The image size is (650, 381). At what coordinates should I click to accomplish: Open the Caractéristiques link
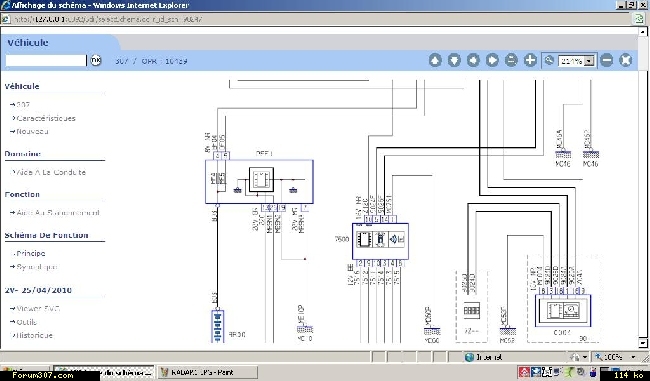[x=46, y=118]
